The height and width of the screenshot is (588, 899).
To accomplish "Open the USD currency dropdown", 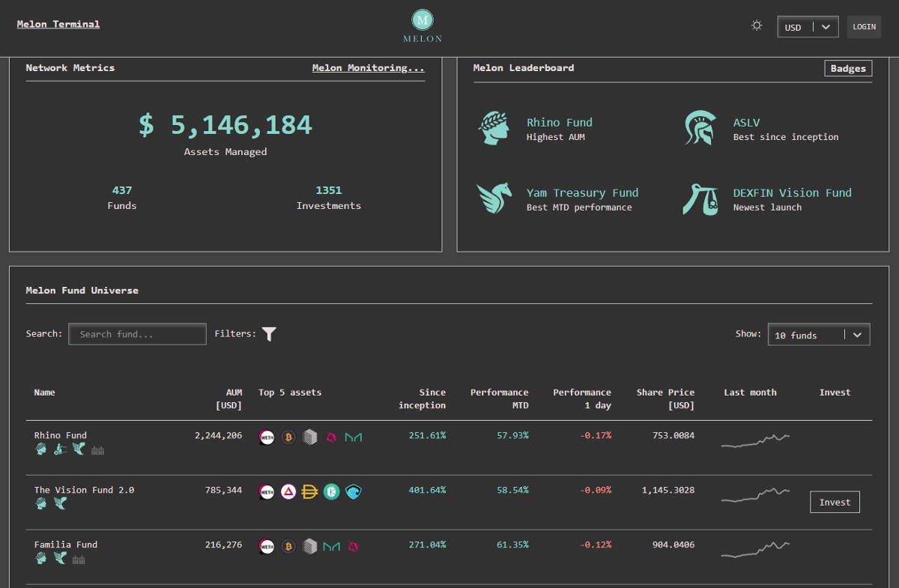I will coord(807,27).
